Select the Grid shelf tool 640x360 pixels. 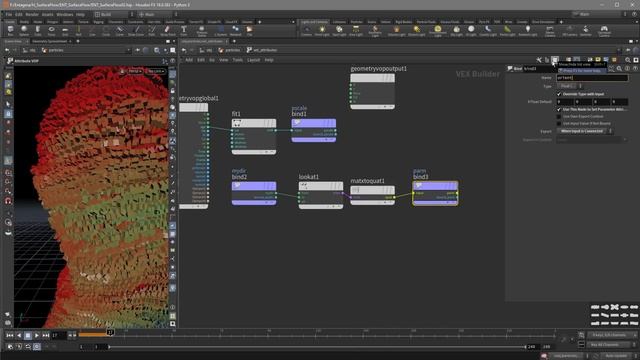[x=65, y=30]
